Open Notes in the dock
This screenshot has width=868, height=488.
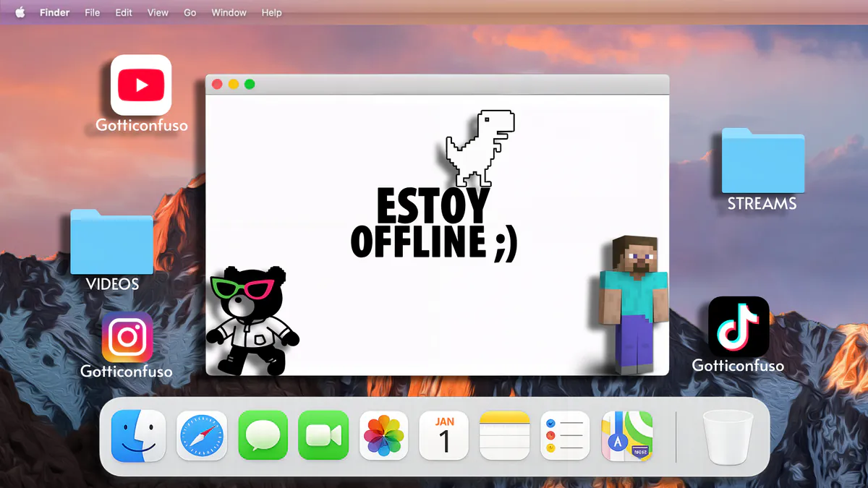click(505, 437)
